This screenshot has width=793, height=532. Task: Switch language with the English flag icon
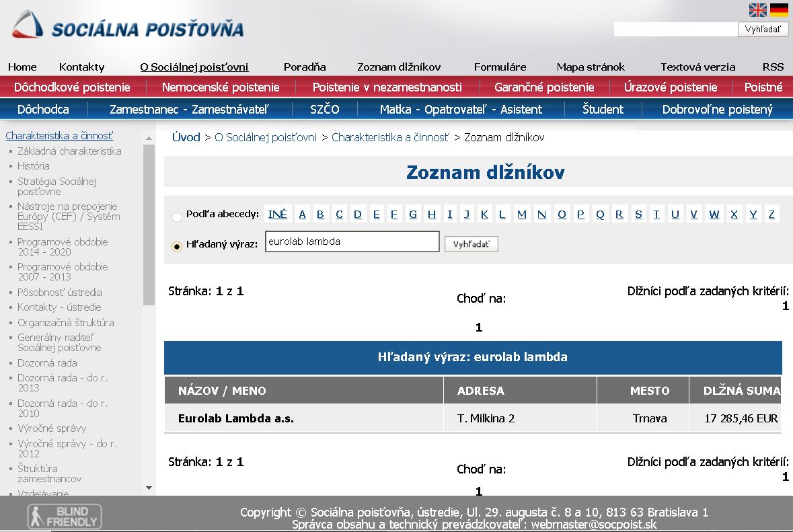758,10
